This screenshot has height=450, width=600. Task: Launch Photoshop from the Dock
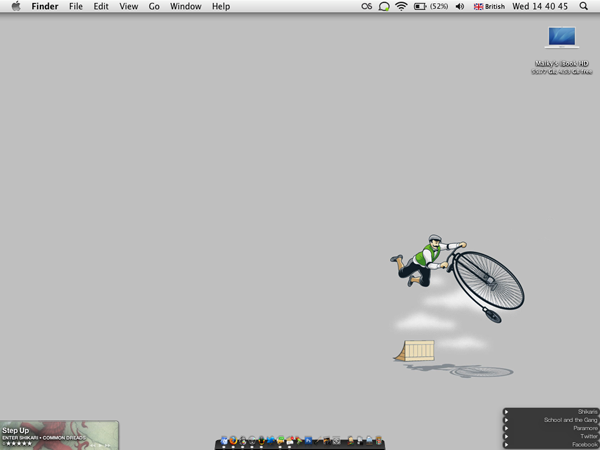coord(308,440)
